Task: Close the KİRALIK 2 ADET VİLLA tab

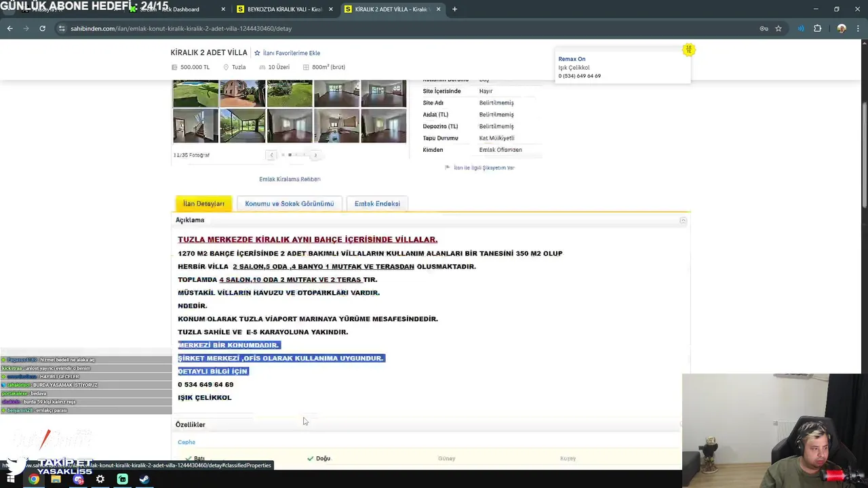Action: (x=438, y=9)
